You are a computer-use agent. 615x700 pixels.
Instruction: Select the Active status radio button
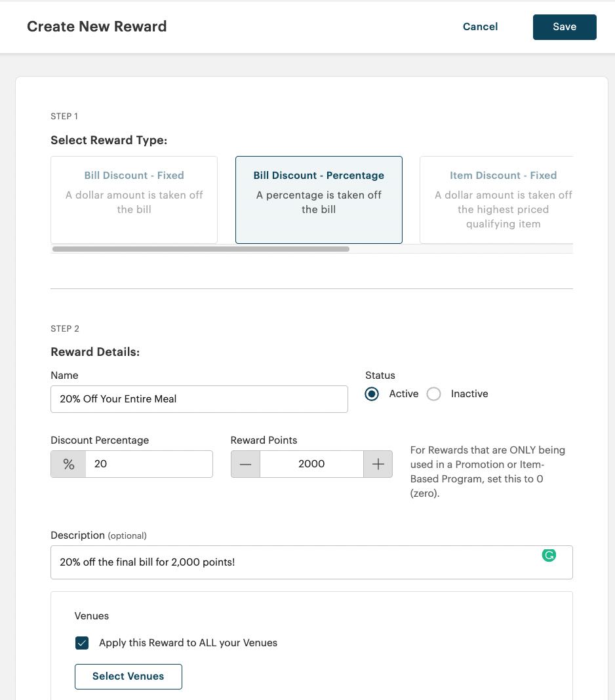(x=372, y=394)
